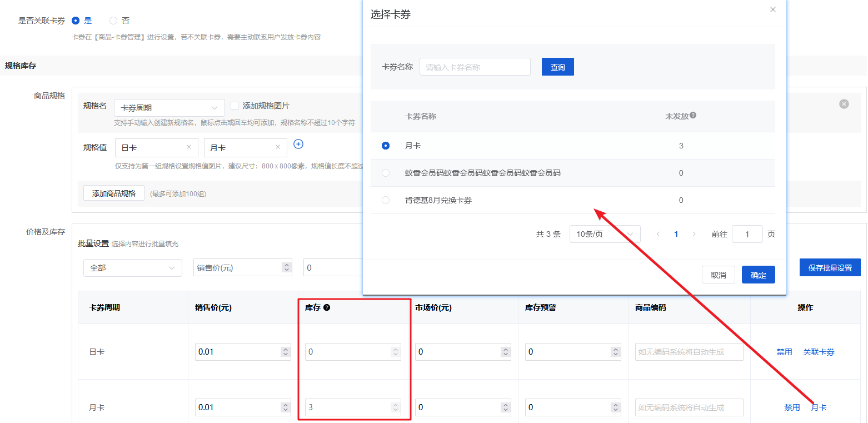Click 库存预警 column header
Image resolution: width=868 pixels, height=423 pixels.
(x=541, y=307)
